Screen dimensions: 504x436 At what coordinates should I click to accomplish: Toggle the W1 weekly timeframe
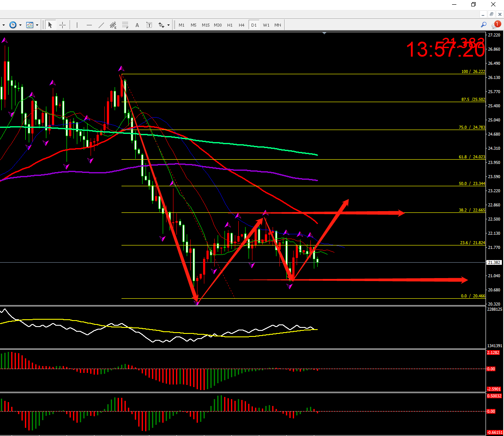pos(266,25)
